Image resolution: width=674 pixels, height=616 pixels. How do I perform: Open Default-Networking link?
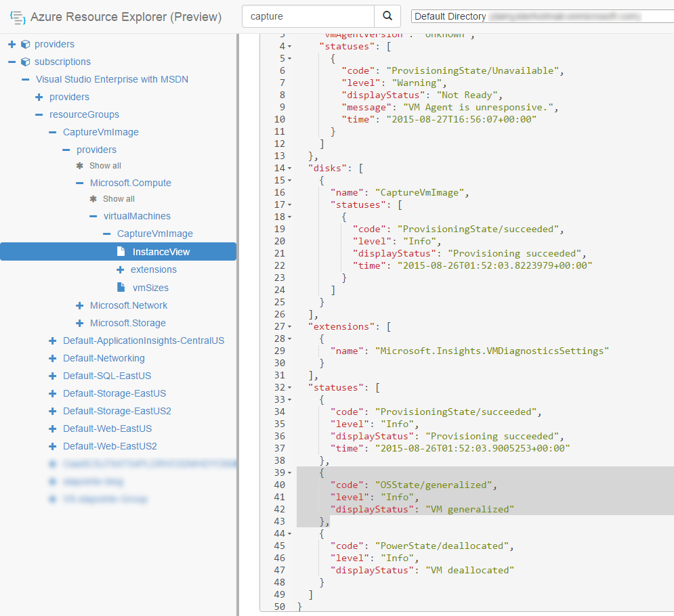(x=104, y=358)
